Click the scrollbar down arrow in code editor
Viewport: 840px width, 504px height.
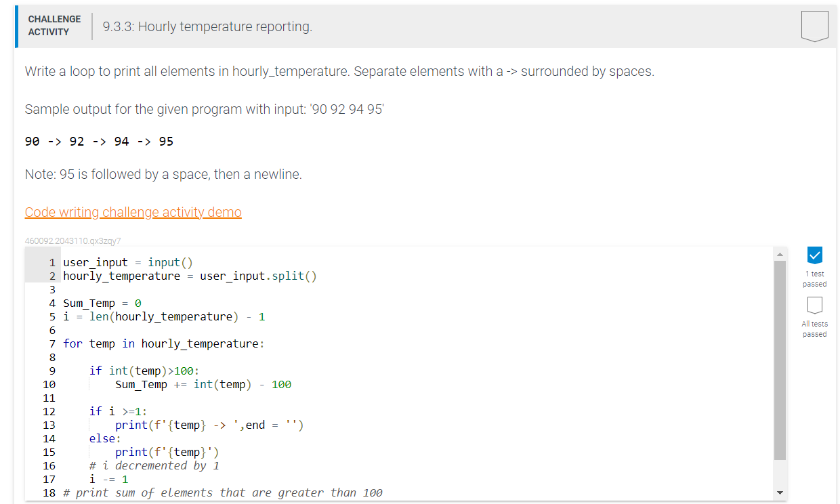[x=780, y=493]
